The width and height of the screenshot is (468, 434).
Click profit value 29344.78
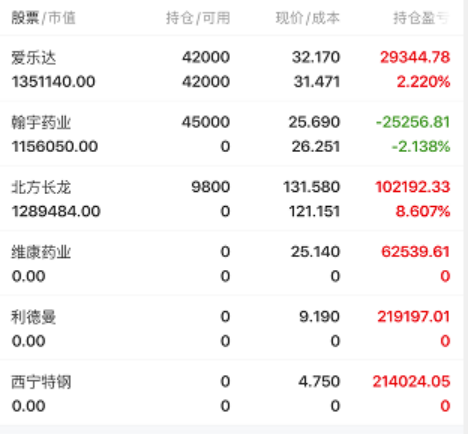pos(415,57)
